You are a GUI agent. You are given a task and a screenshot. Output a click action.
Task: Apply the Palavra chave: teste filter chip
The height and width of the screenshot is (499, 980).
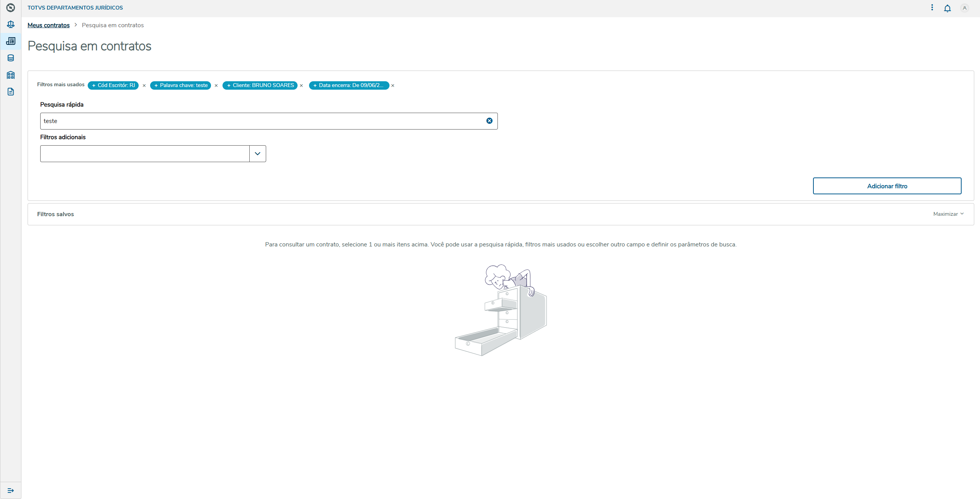(180, 85)
